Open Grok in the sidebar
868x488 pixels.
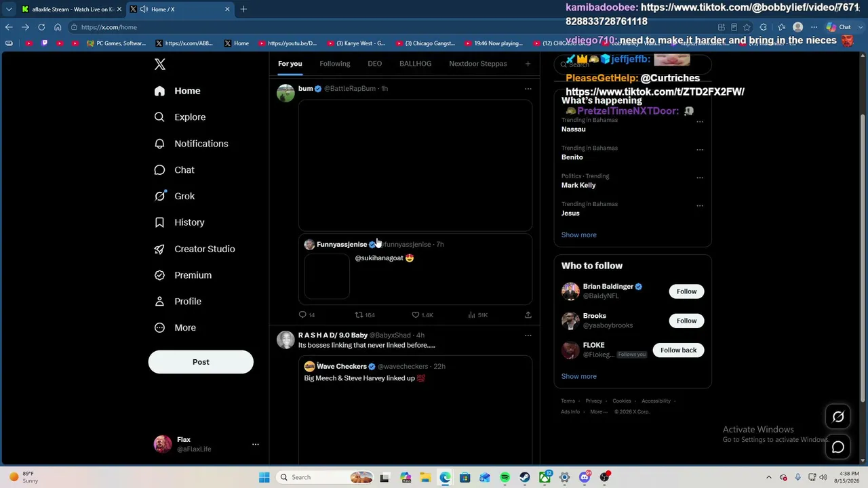pyautogui.click(x=175, y=196)
